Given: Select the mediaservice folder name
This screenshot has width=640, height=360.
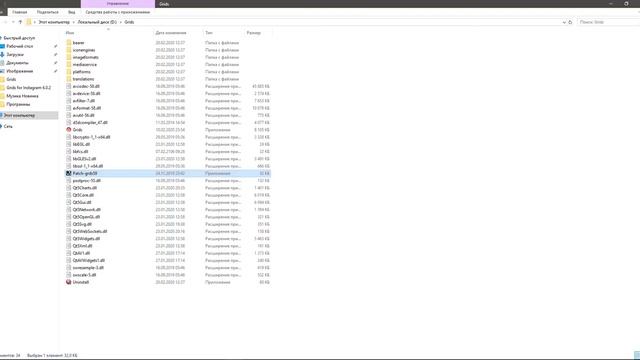Looking at the screenshot, I should [85, 64].
